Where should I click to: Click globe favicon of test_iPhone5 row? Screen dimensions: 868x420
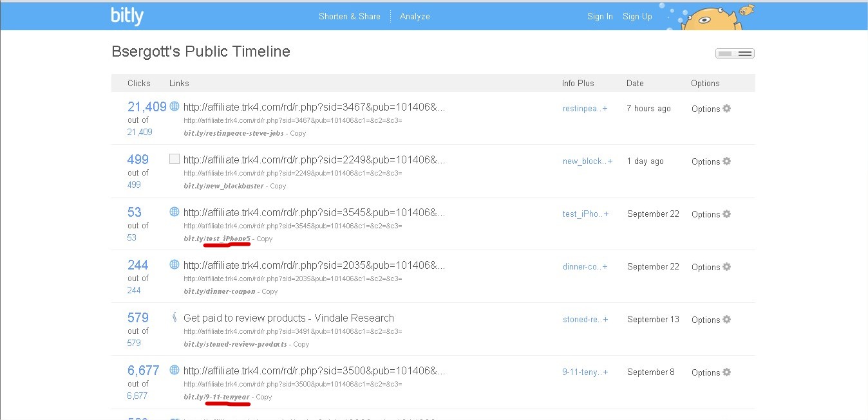click(175, 212)
